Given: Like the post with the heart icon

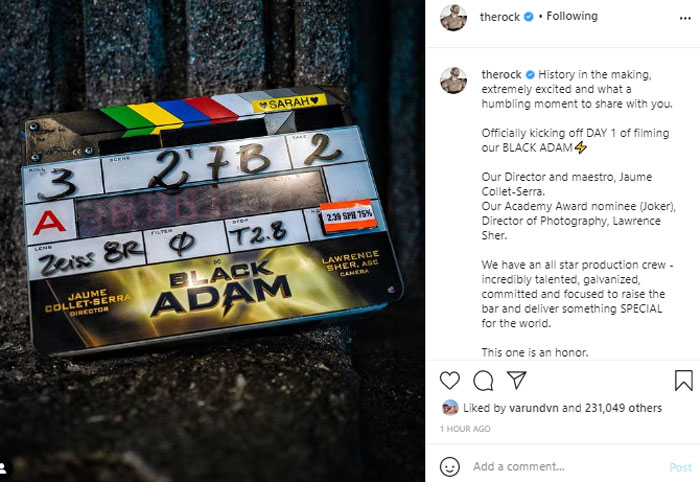Looking at the screenshot, I should click(x=450, y=381).
